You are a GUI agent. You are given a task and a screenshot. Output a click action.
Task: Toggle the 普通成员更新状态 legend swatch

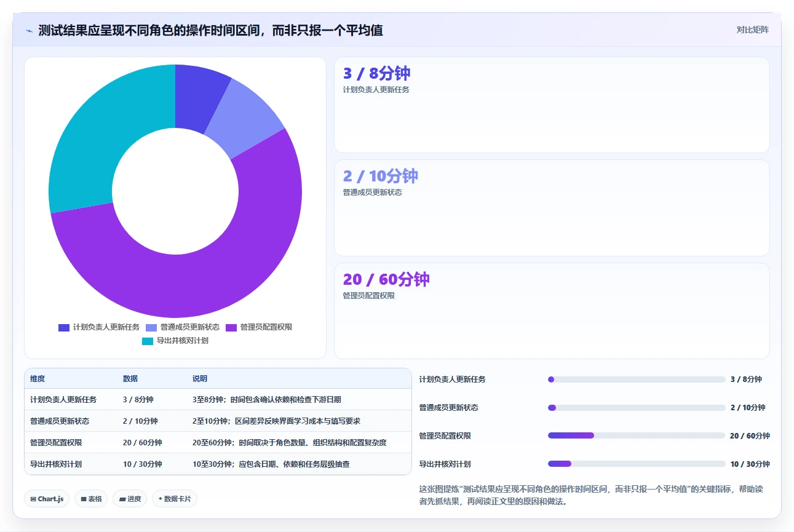click(x=151, y=327)
